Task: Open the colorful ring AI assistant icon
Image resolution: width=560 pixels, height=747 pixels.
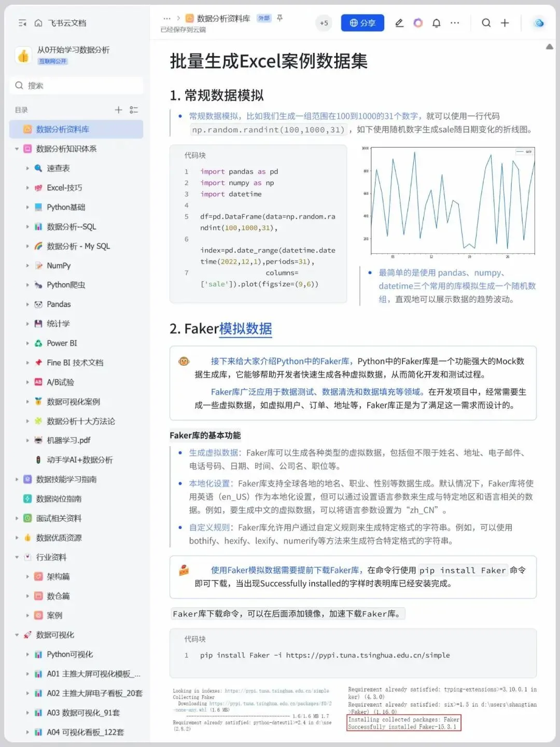Action: point(418,23)
